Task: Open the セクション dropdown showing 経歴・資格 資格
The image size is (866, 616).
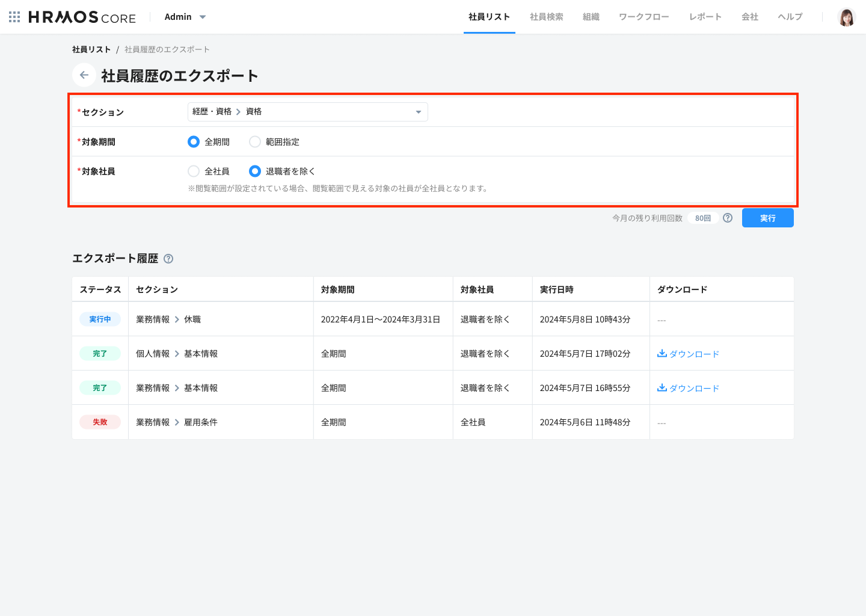Action: coord(307,111)
